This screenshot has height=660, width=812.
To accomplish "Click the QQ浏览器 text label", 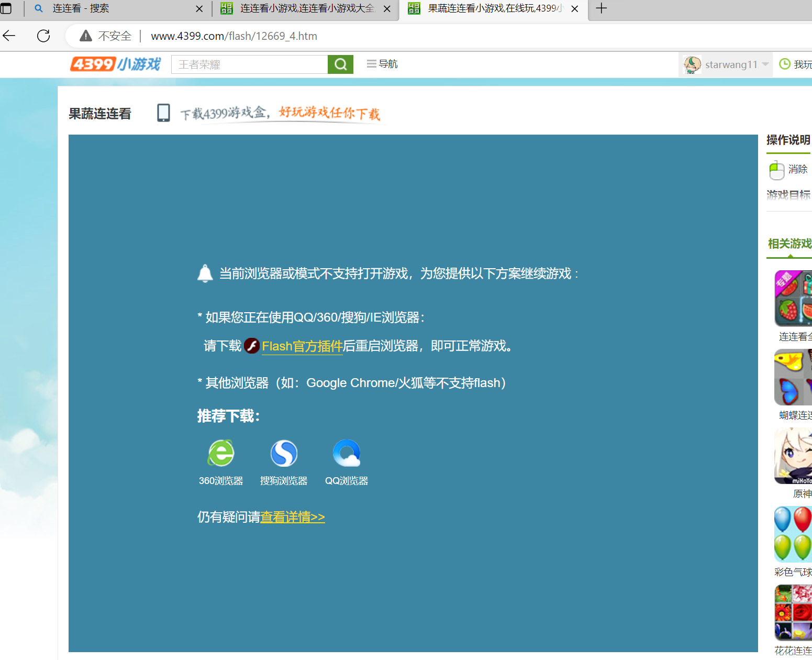I will [347, 481].
